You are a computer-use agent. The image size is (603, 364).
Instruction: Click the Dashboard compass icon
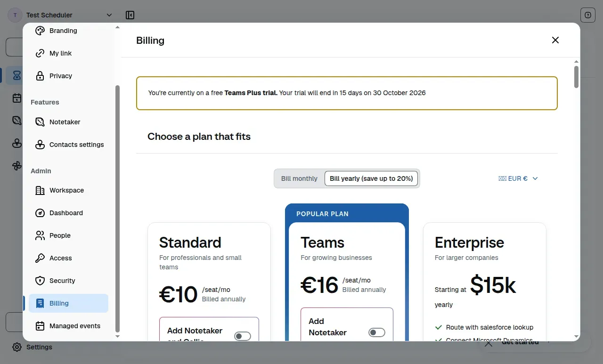40,213
